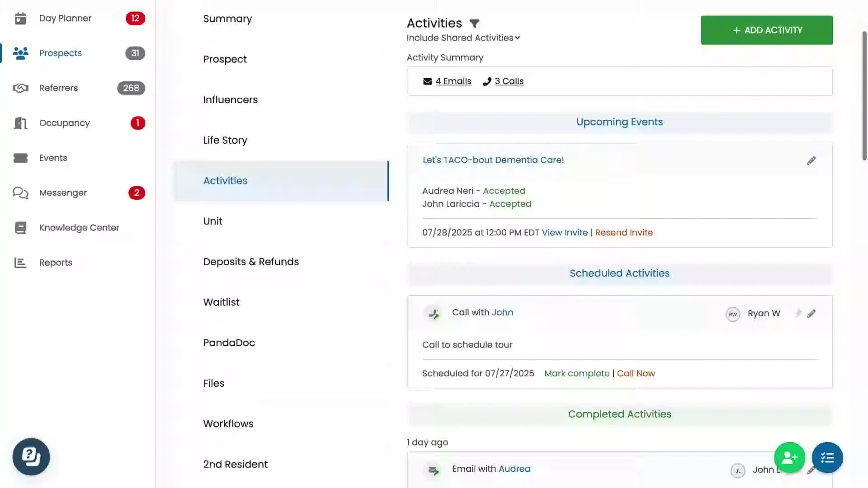Expand Include Shared Activities dropdown
The height and width of the screenshot is (488, 868).
[463, 38]
